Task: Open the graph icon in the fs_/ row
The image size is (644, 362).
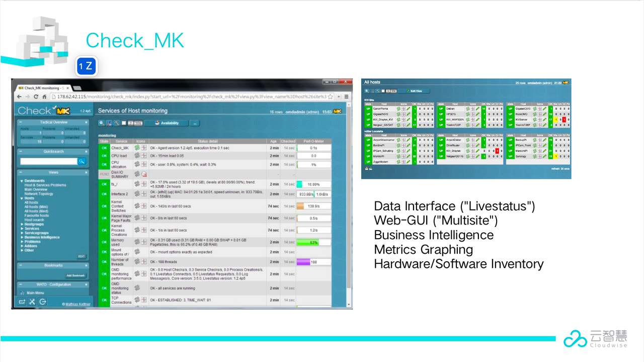Action: (143, 184)
